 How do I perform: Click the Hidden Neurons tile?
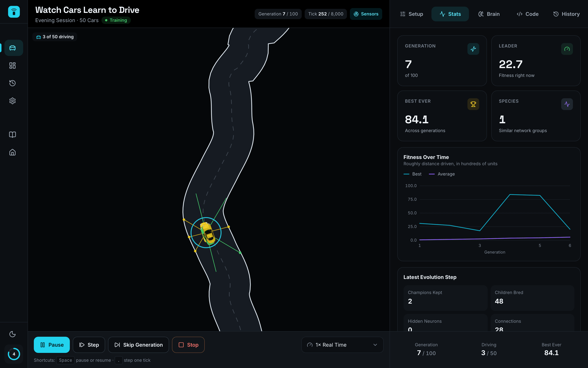coord(445,323)
